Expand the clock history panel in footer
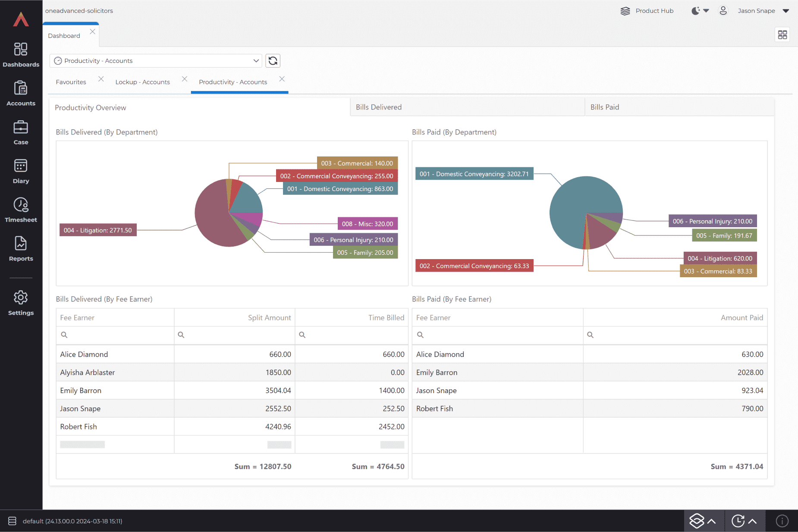 tap(745, 521)
